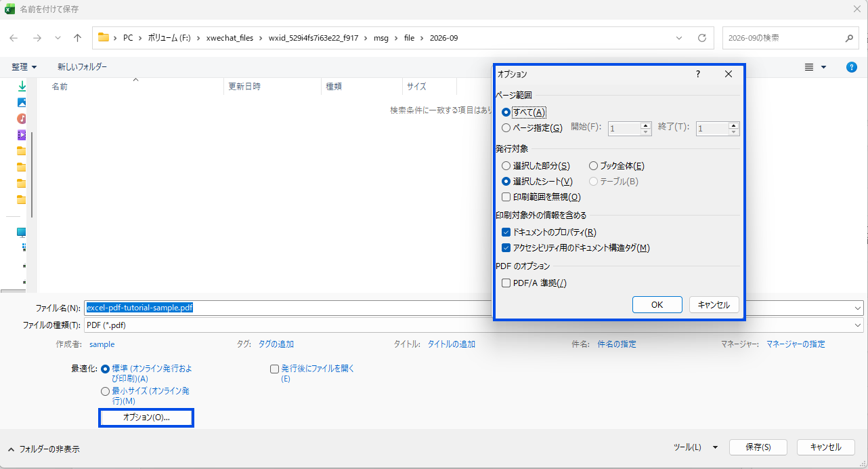
Task: Open Videos in the navigation pane
Action: coord(22,135)
